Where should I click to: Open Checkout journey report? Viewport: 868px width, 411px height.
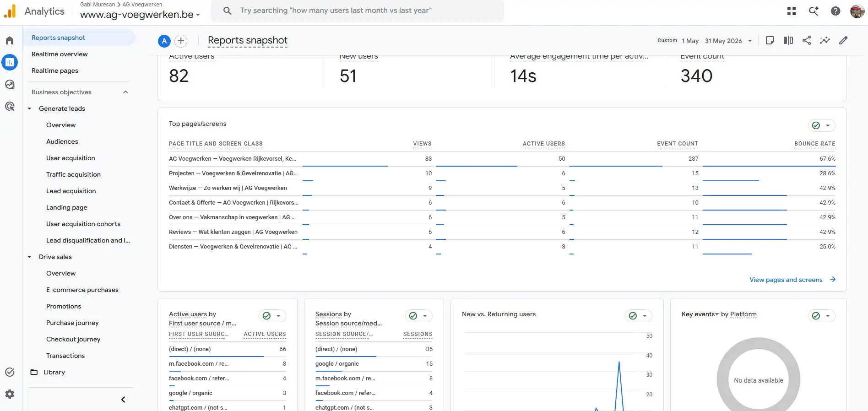(73, 339)
